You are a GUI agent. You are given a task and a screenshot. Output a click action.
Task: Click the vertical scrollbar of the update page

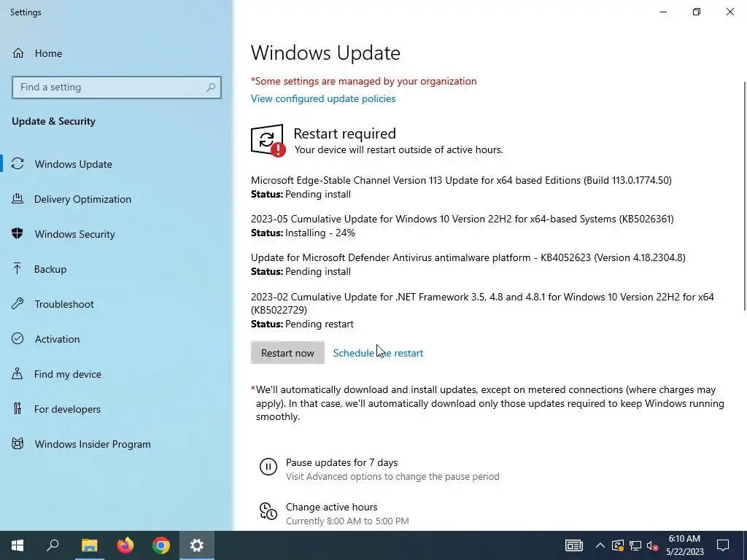(744, 196)
